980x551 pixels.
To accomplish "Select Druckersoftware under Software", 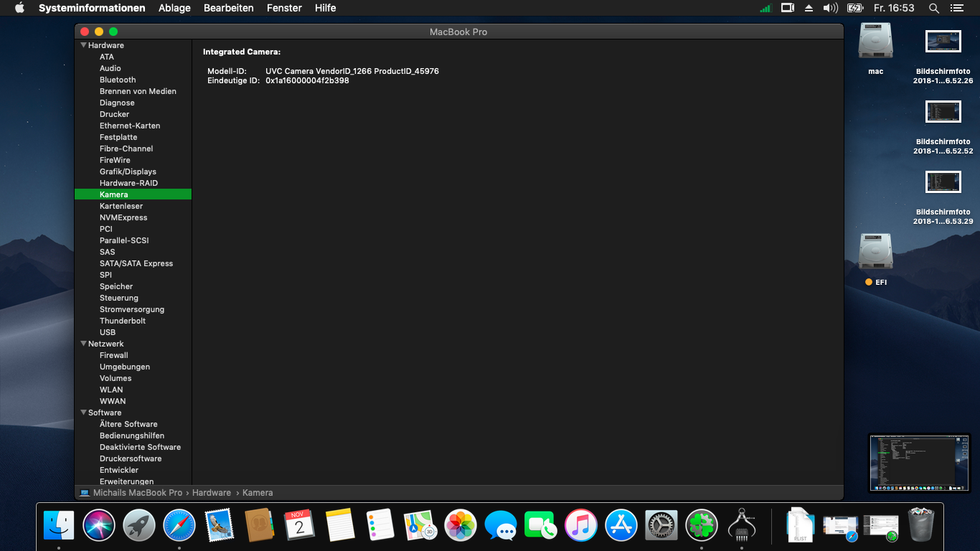I will pos(131,458).
